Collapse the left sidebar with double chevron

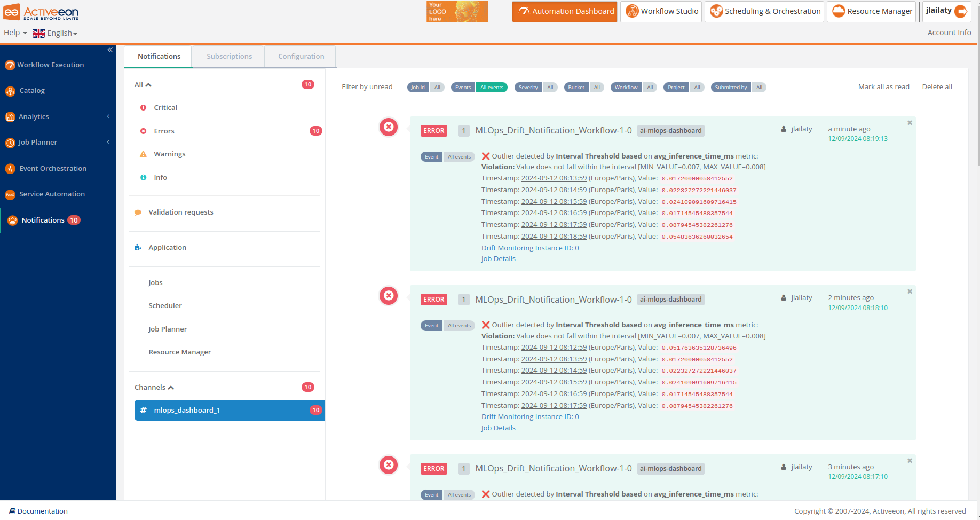click(109, 50)
